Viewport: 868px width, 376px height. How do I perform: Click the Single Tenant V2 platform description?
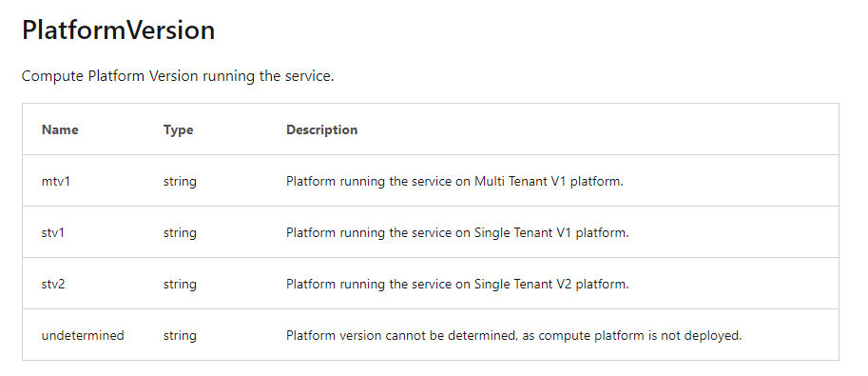(x=457, y=285)
